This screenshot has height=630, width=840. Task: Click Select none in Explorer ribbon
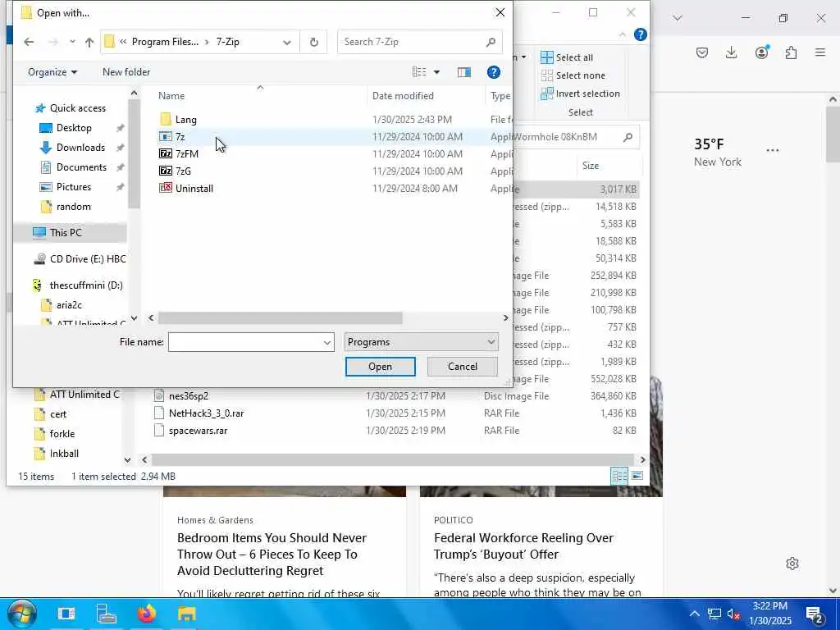tap(573, 75)
